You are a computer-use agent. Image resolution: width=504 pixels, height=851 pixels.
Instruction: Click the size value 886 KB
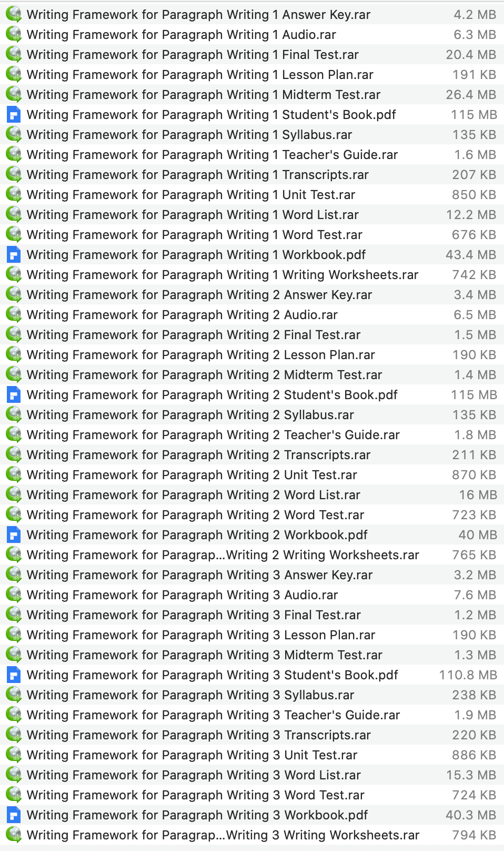click(x=474, y=755)
